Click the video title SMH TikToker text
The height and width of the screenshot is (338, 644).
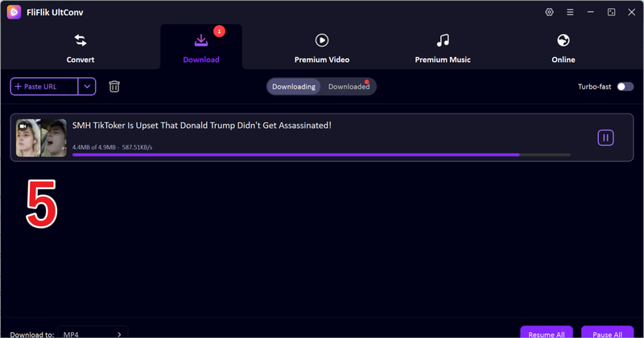point(202,126)
